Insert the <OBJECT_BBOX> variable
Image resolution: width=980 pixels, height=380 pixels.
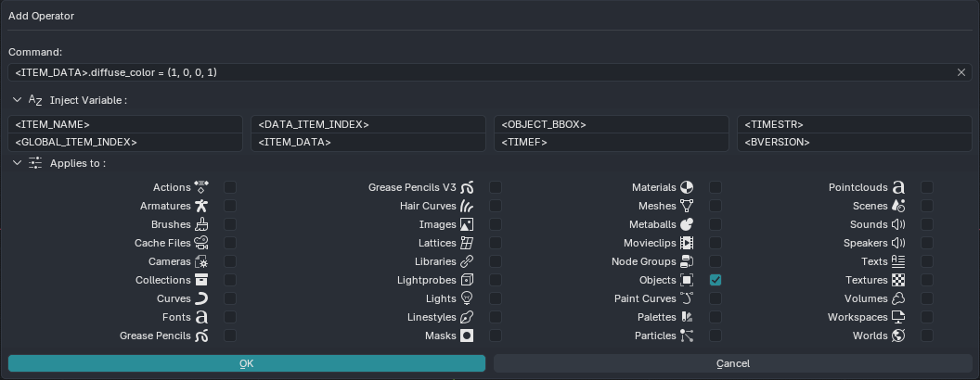[612, 124]
